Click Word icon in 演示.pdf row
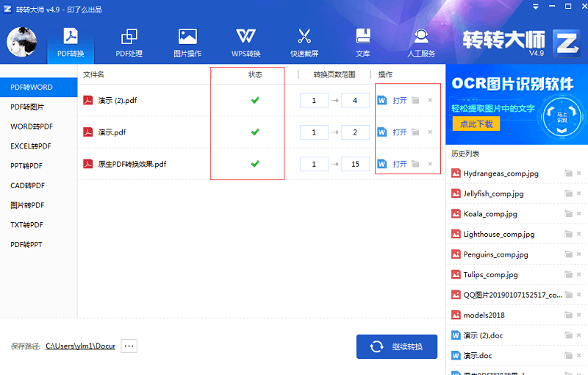588x375 pixels. (381, 132)
